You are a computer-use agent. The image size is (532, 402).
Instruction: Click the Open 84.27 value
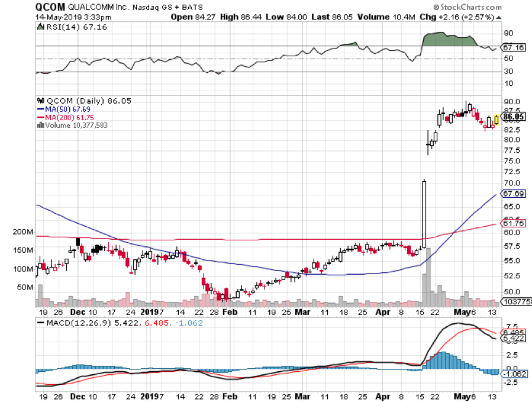click(193, 17)
